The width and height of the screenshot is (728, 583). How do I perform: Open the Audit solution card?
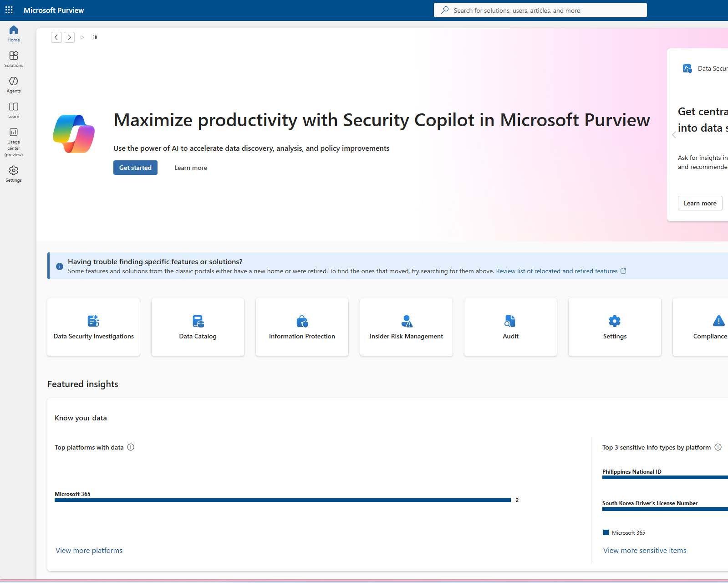point(510,327)
